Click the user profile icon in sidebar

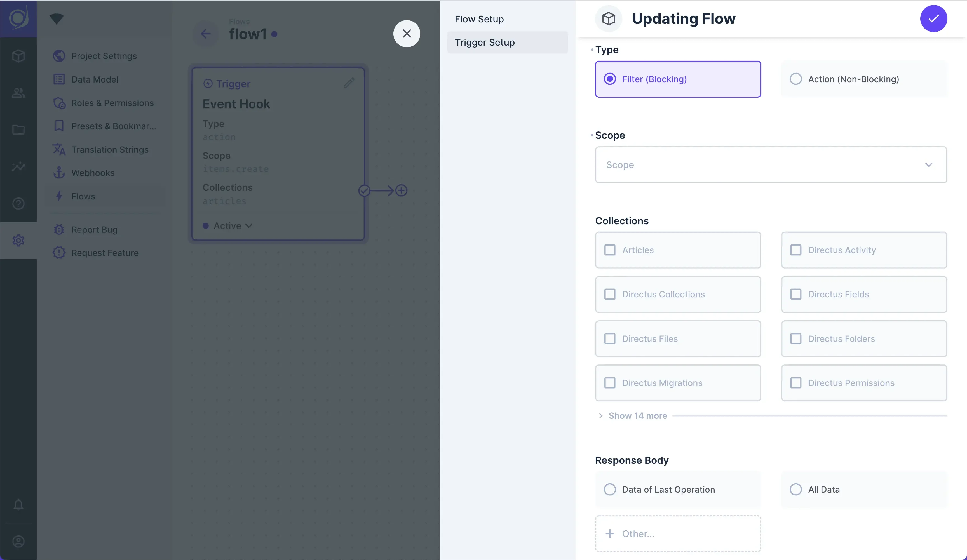(x=18, y=541)
